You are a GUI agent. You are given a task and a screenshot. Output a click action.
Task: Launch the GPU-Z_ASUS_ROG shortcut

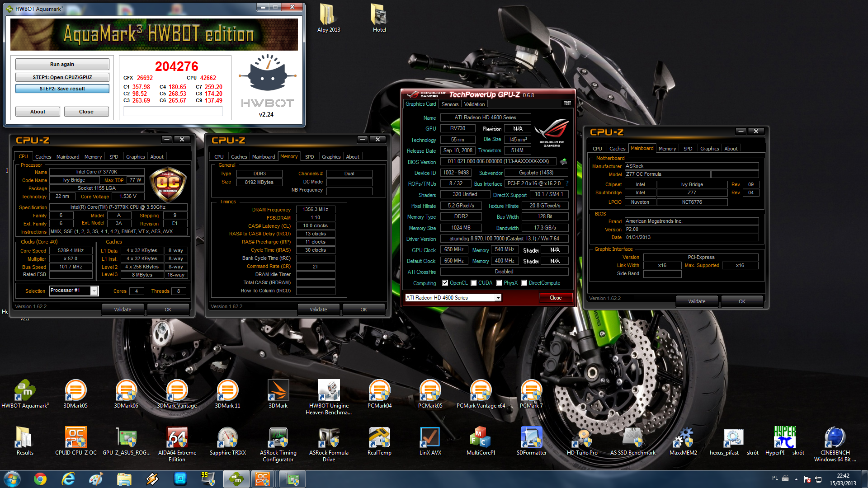coord(126,441)
